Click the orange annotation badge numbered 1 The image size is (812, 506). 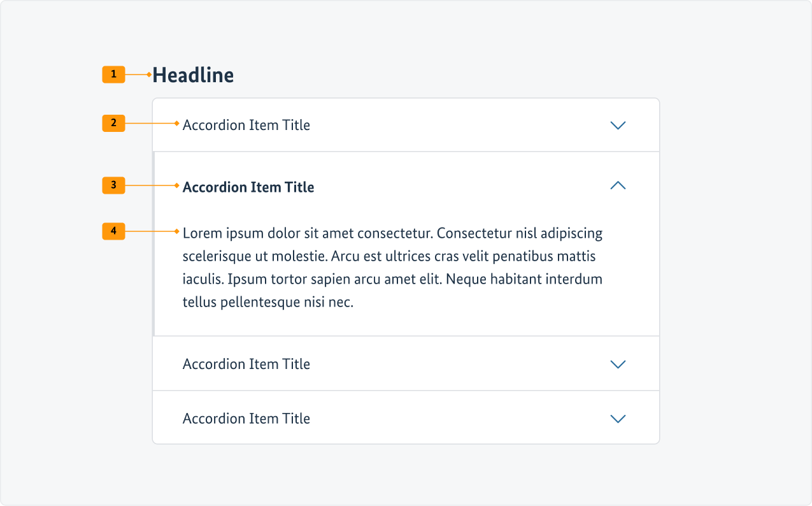click(113, 75)
